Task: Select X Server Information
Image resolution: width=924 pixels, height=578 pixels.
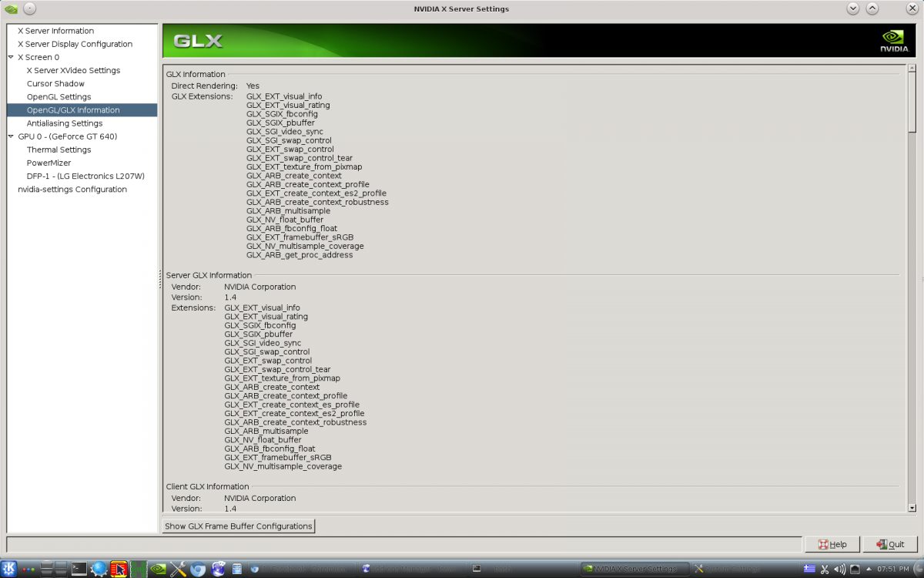Action: point(55,31)
